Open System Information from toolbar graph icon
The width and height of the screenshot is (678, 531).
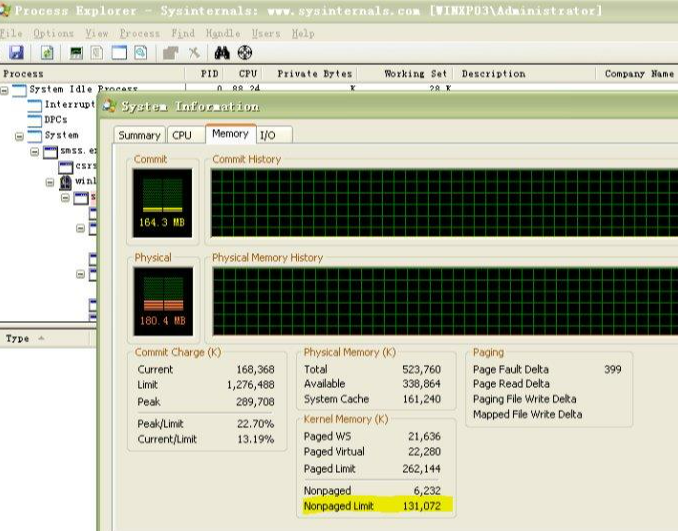pos(76,53)
